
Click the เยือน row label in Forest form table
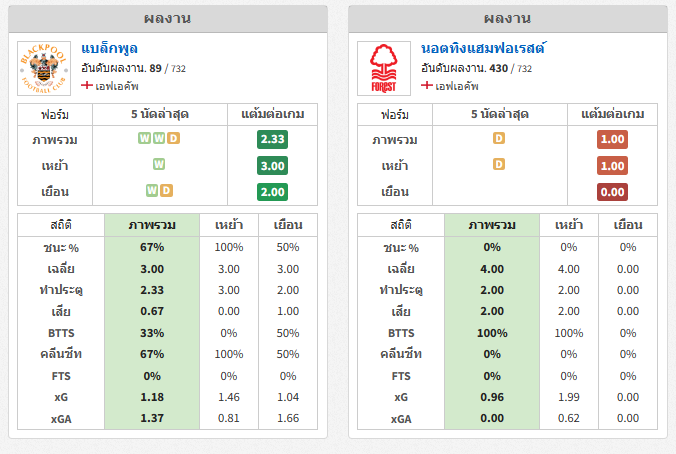tap(395, 192)
